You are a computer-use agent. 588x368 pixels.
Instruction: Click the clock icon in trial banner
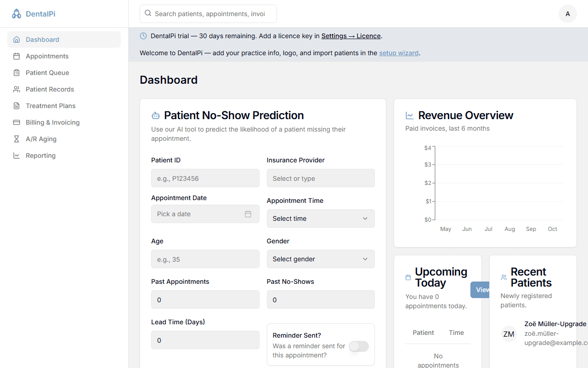(143, 36)
